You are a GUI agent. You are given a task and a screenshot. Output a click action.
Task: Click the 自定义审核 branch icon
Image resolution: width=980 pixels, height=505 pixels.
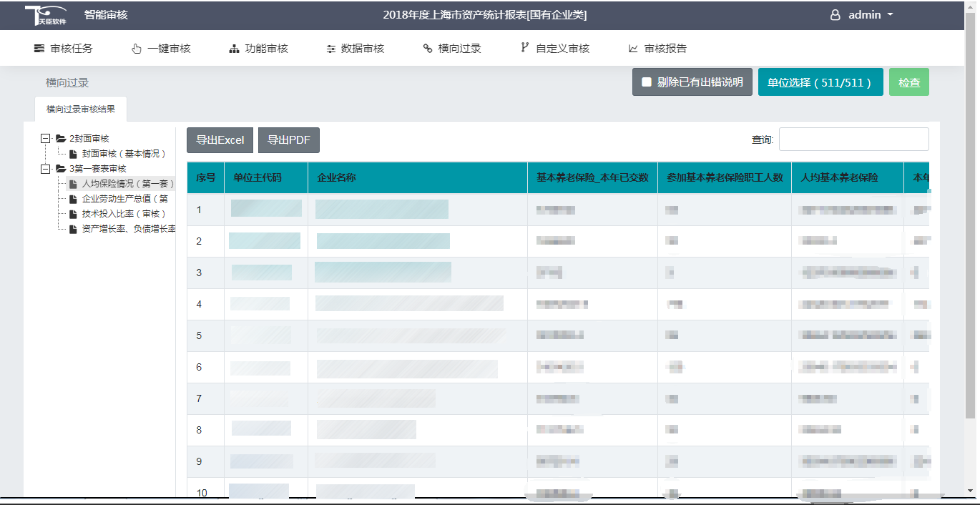pos(525,49)
